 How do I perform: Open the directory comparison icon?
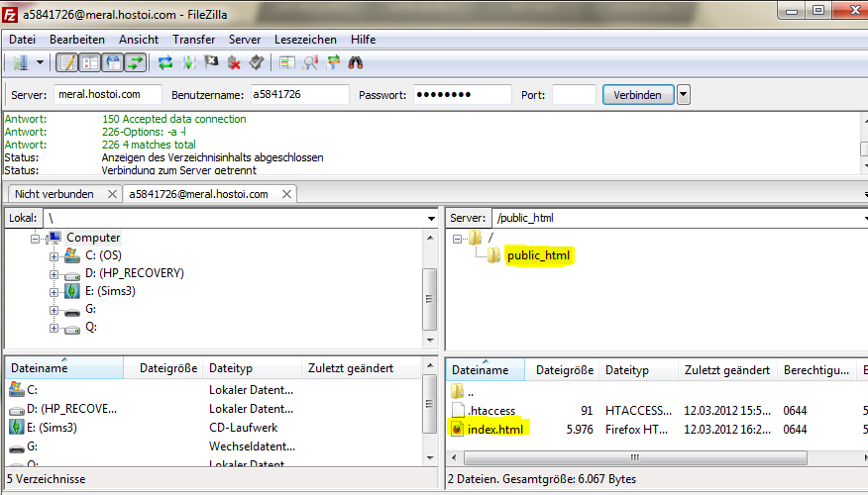click(310, 63)
